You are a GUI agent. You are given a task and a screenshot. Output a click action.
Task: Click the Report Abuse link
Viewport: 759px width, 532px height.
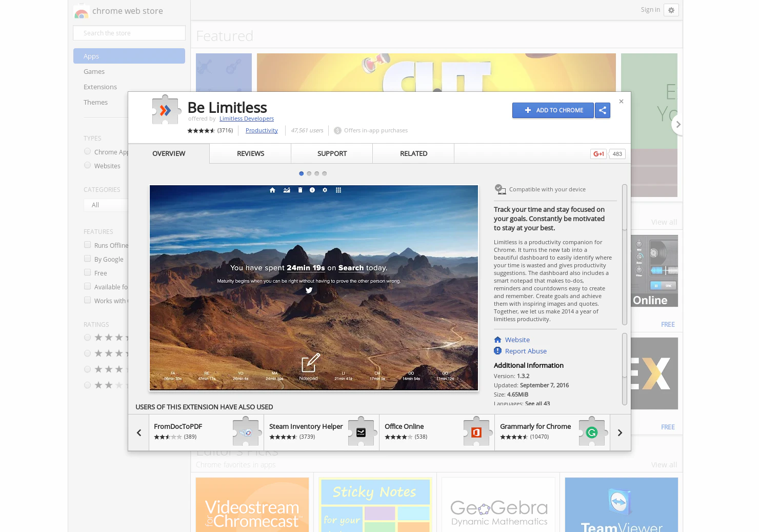[526, 351]
